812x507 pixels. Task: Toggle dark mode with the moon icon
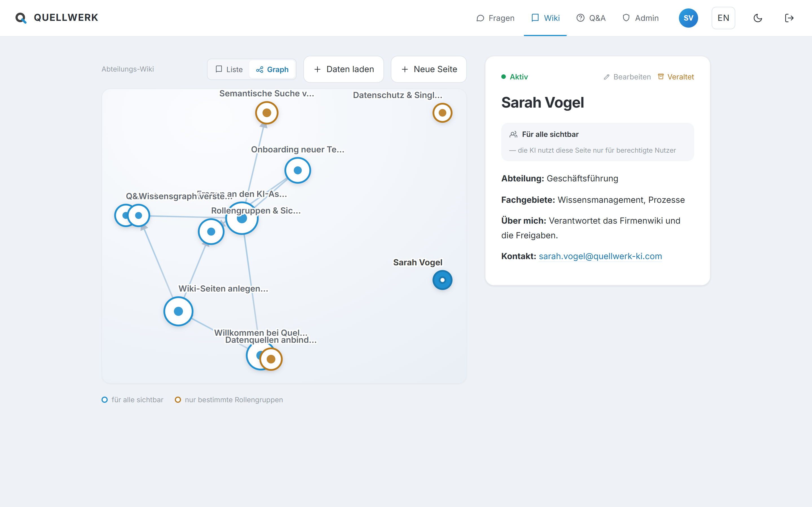(758, 18)
